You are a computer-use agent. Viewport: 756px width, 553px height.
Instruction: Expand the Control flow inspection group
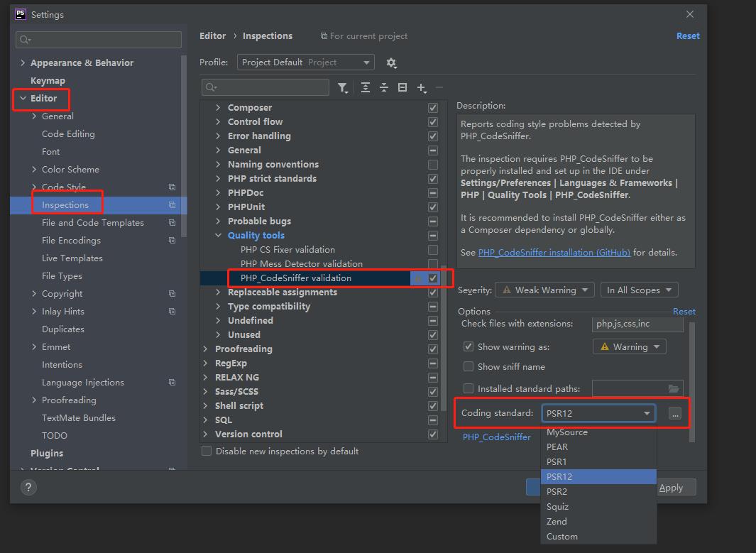(219, 122)
